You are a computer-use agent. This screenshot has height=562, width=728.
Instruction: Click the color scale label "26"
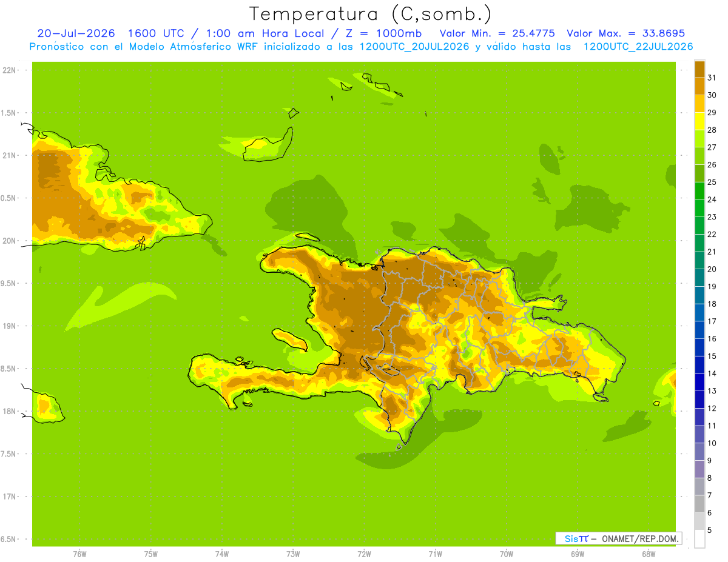(712, 164)
